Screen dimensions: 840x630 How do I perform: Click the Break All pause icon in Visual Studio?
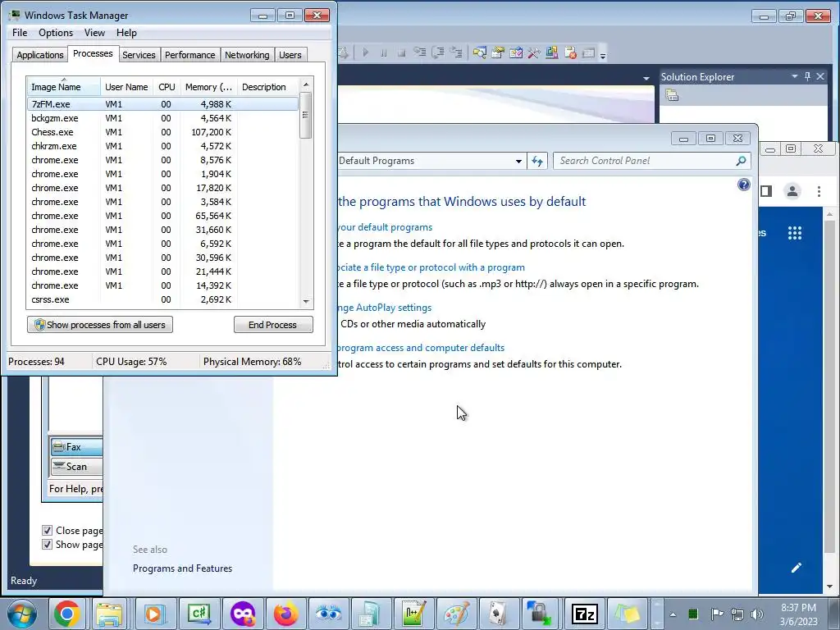point(384,52)
